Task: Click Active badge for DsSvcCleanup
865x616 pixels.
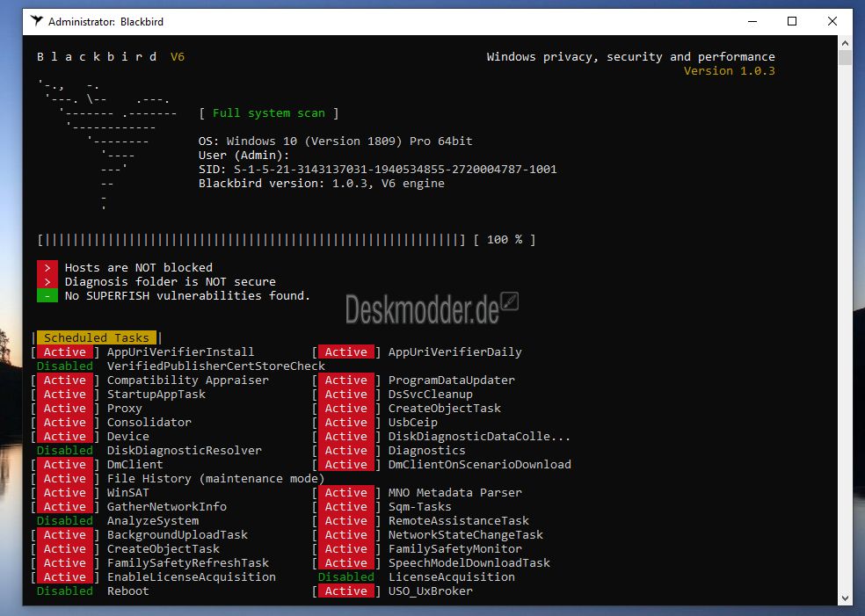Action: [x=345, y=395]
